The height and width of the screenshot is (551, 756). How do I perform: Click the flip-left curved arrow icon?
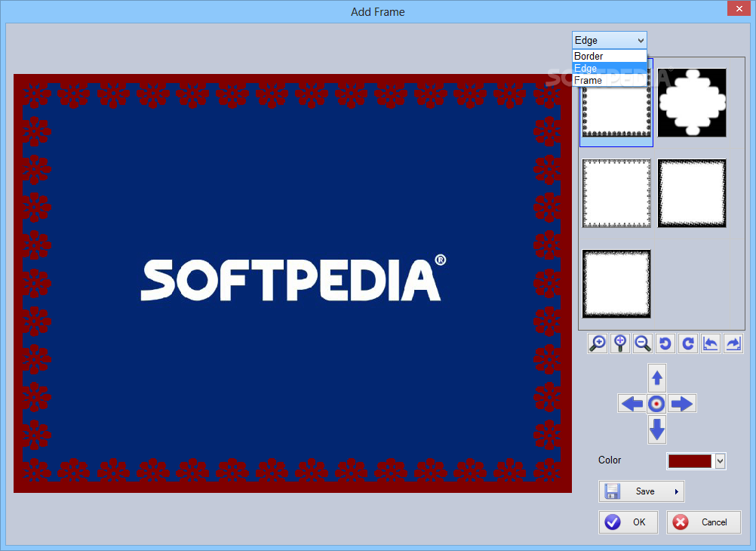pos(711,343)
